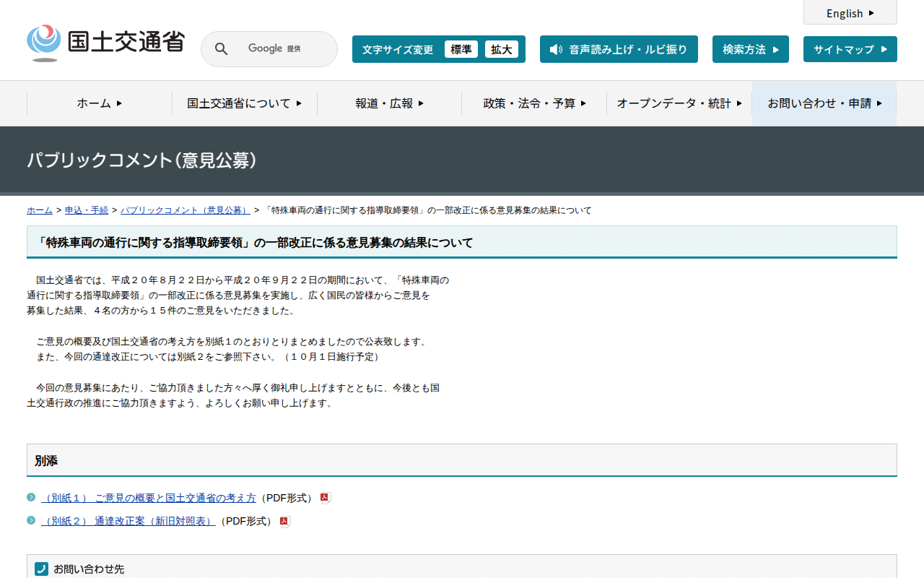The height and width of the screenshot is (578, 924).
Task: Click the teal bullet before 別紙１ link
Action: coord(31,497)
